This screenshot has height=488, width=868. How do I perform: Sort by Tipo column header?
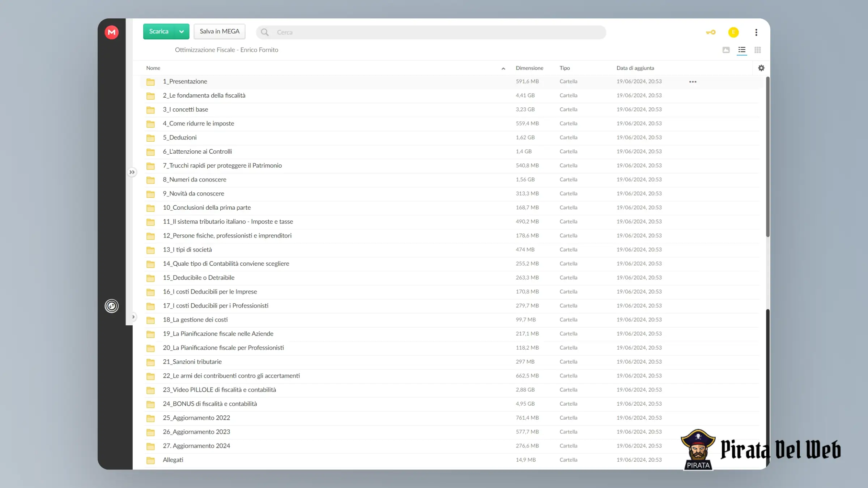pos(565,68)
